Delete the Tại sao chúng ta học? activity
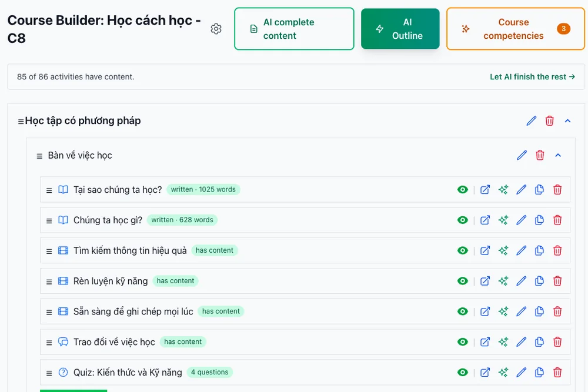The height and width of the screenshot is (392, 588). click(557, 190)
